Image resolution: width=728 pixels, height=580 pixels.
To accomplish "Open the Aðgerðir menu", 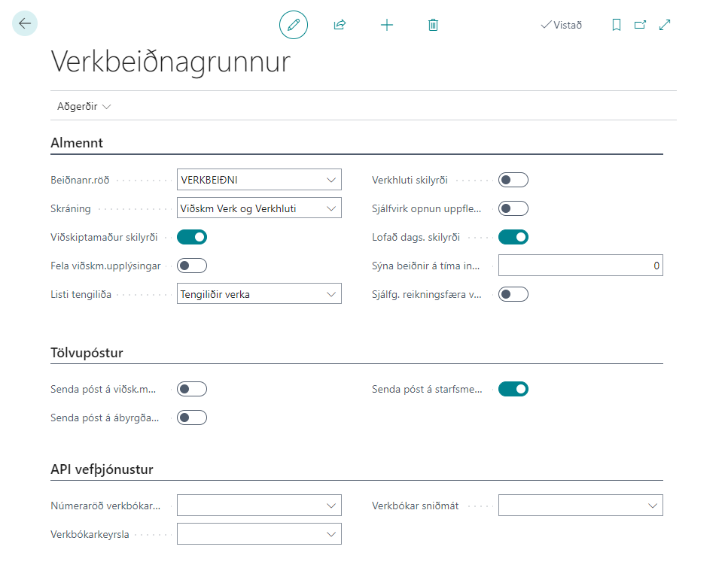I will 84,106.
